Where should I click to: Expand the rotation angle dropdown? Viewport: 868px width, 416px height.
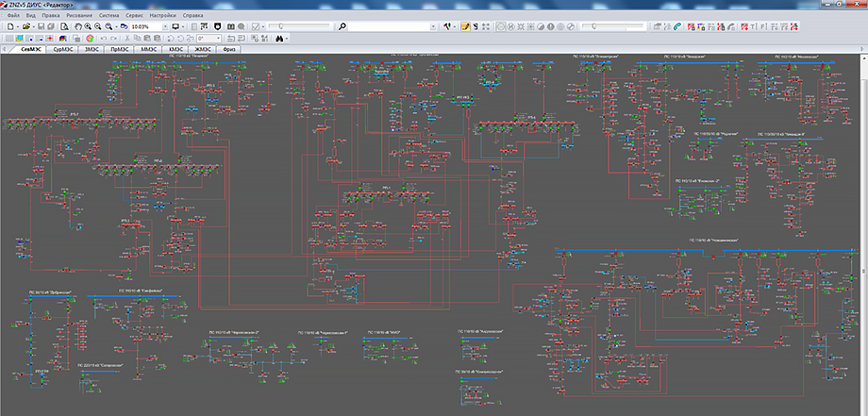tap(219, 39)
